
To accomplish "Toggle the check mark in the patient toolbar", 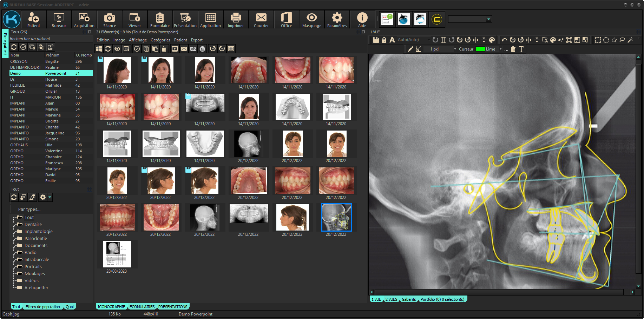I will click(x=23, y=47).
